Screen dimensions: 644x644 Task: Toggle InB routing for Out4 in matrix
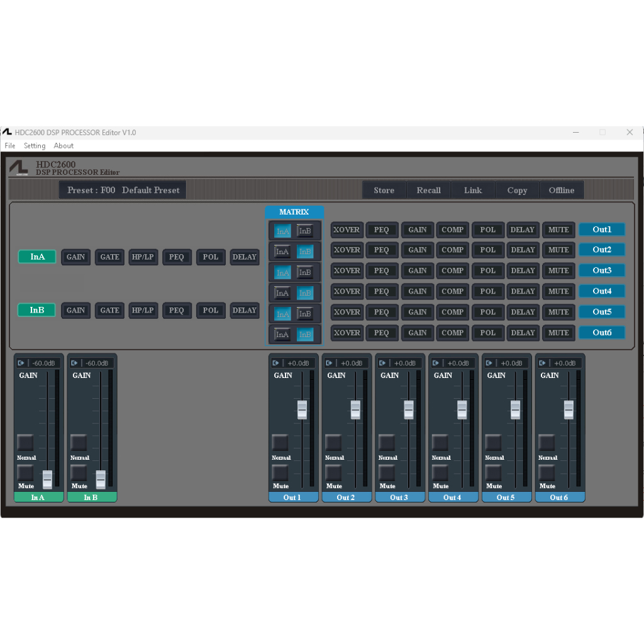305,293
